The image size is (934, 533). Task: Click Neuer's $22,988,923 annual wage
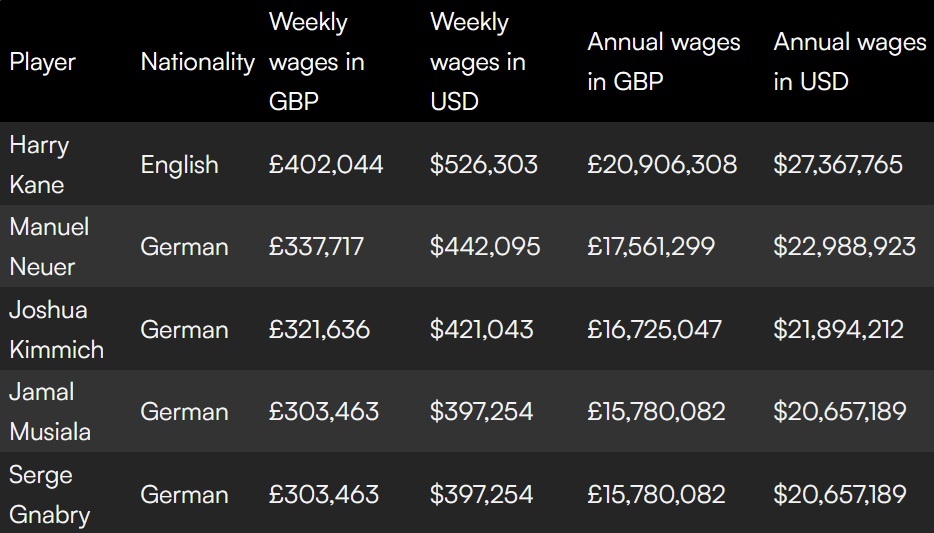point(844,247)
